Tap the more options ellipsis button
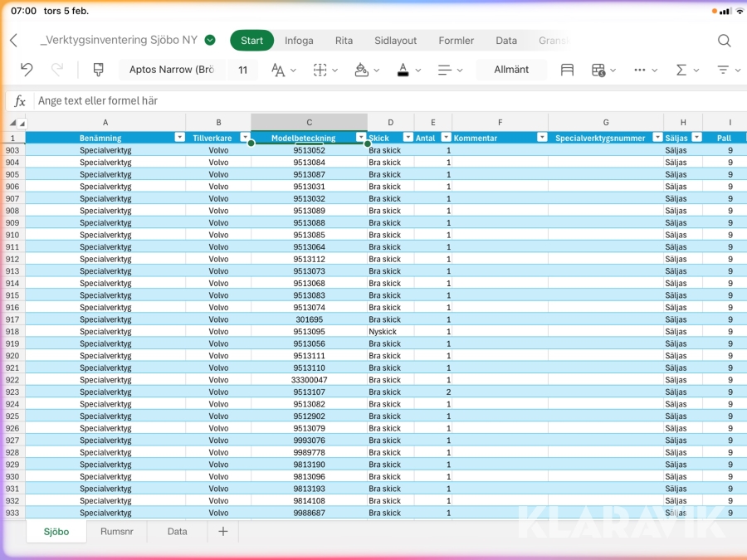The width and height of the screenshot is (747, 560). [640, 70]
